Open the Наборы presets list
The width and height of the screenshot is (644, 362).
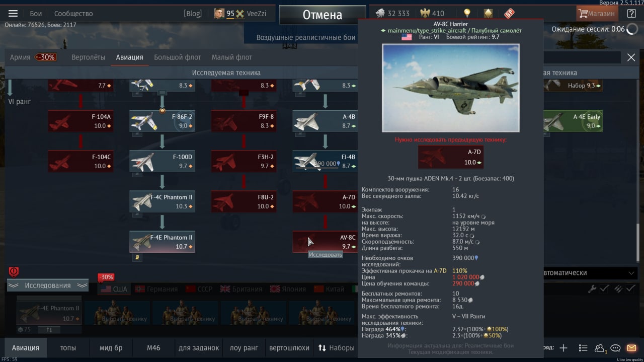(336, 348)
